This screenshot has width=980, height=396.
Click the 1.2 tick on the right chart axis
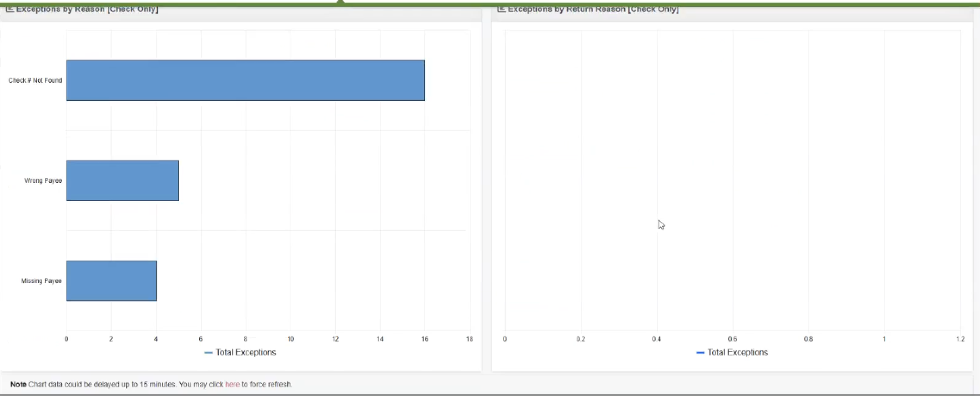(960, 339)
